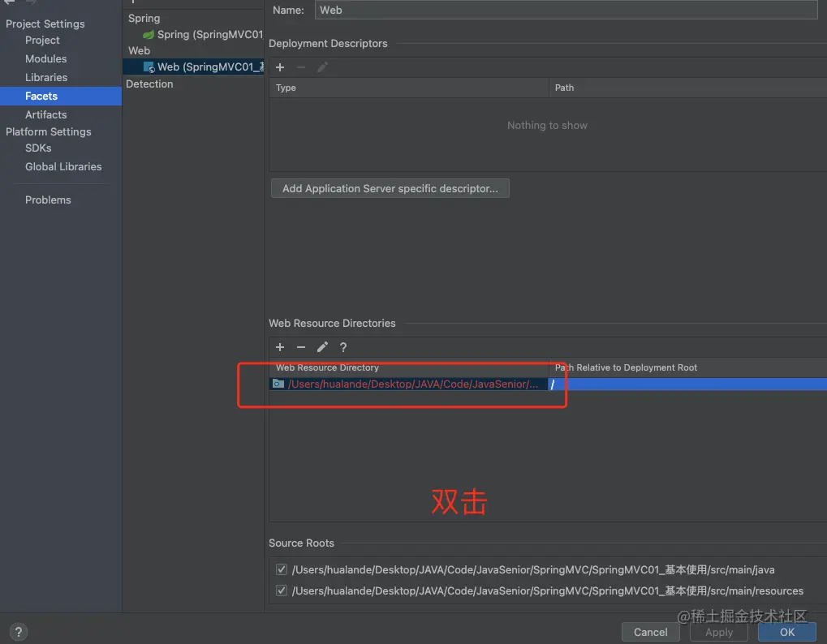The width and height of the screenshot is (827, 644).
Task: Open Project settings
Action: pyautogui.click(x=42, y=41)
